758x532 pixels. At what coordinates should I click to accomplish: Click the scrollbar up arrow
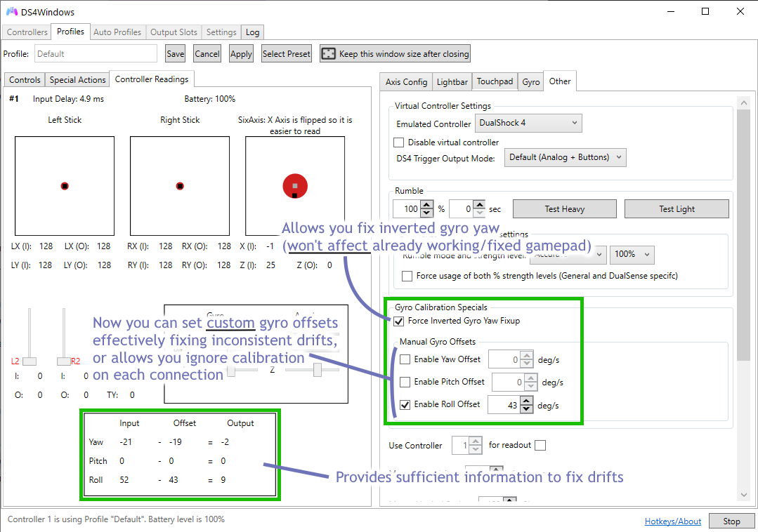click(x=743, y=103)
